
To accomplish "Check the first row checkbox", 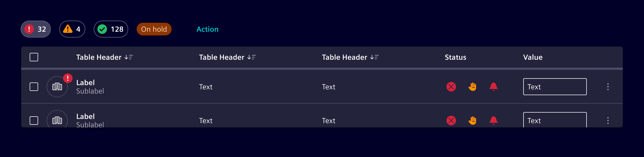I will [x=34, y=87].
